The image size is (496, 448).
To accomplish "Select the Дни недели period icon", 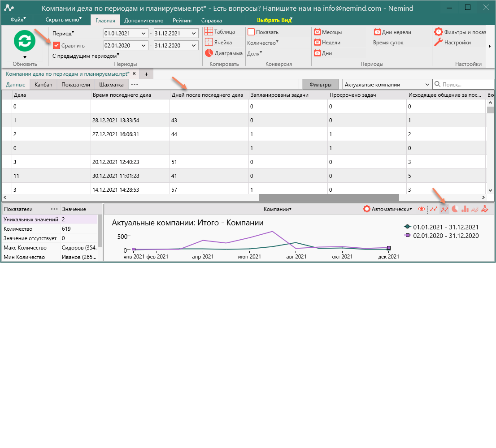I will 377,32.
